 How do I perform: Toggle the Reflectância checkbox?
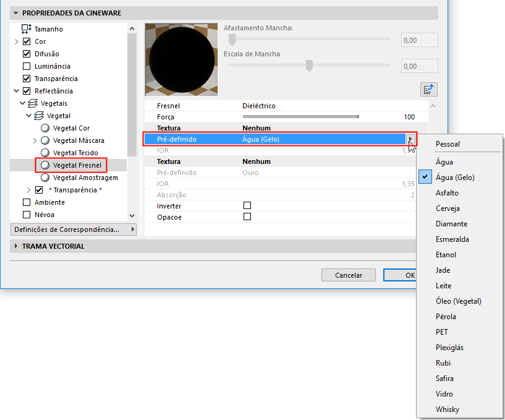click(x=27, y=91)
